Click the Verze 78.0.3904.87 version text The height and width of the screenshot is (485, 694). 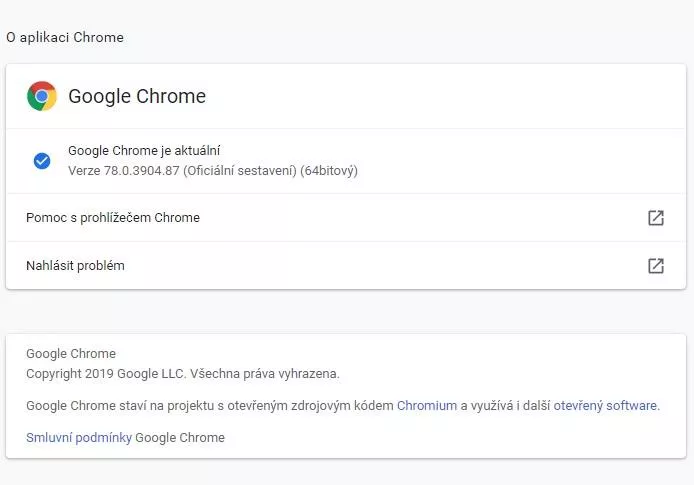tap(124, 171)
